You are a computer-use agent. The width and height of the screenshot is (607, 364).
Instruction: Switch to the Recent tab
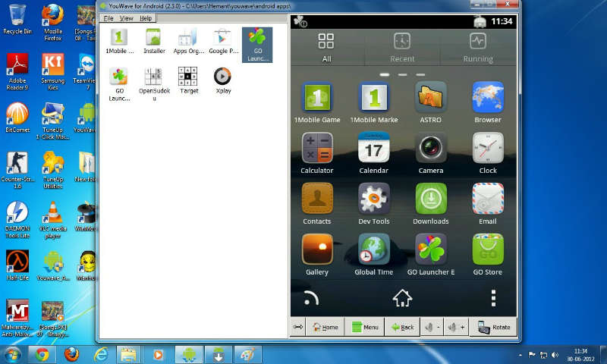point(402,47)
